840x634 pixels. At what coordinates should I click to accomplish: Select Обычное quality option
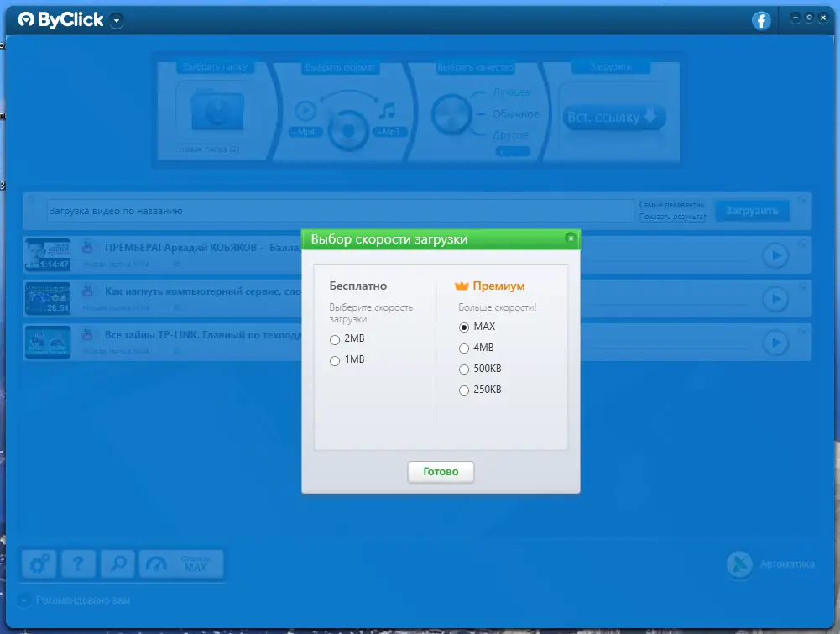point(515,114)
